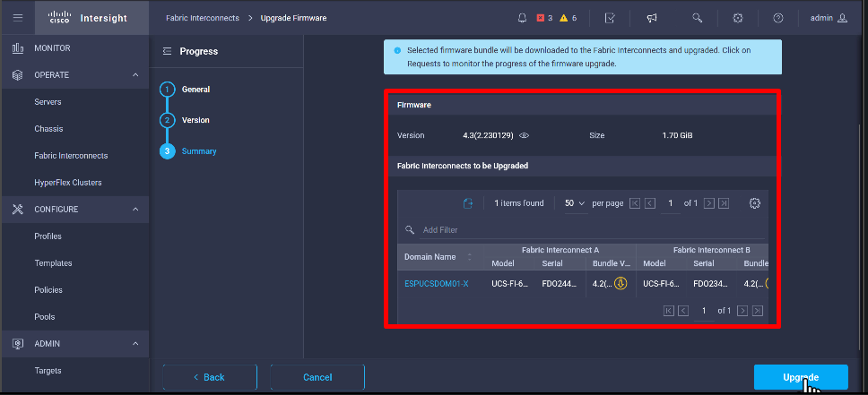
Task: Collapse the Progress panel icon
Action: pyautogui.click(x=167, y=51)
